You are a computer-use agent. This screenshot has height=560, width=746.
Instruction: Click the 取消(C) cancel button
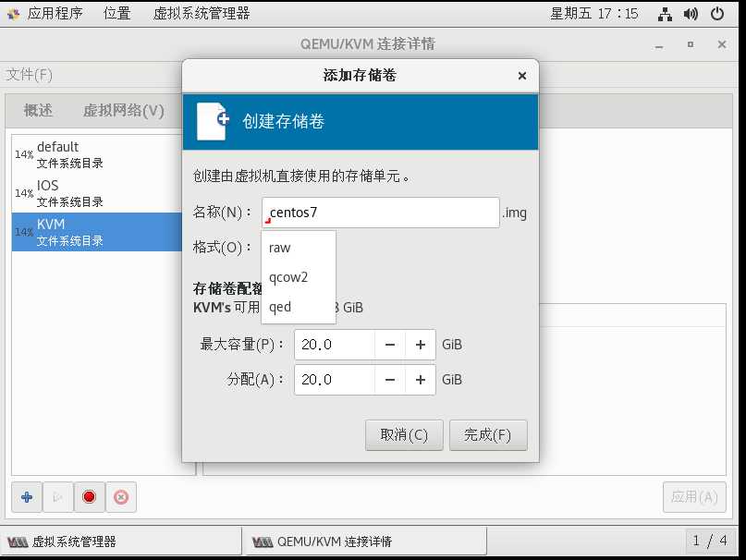point(404,435)
